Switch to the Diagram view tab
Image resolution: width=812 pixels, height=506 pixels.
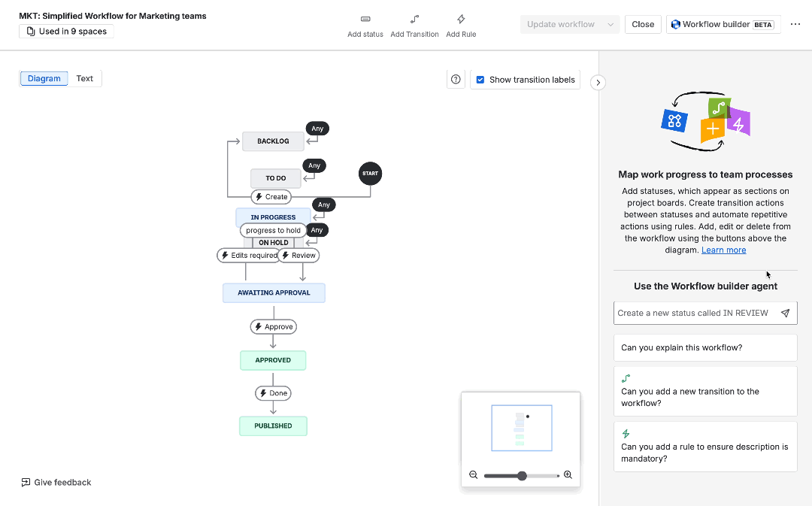tap(44, 78)
